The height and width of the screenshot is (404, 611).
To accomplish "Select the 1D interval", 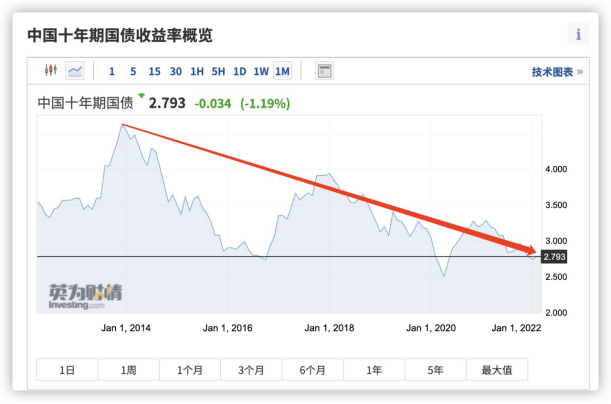I will click(x=240, y=72).
